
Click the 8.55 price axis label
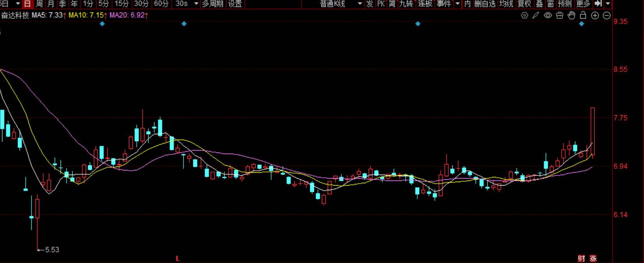tap(621, 70)
